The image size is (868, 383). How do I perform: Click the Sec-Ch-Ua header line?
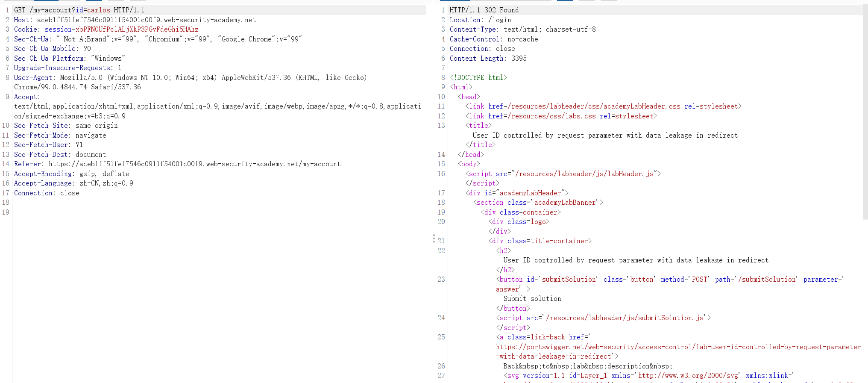pyautogui.click(x=158, y=39)
